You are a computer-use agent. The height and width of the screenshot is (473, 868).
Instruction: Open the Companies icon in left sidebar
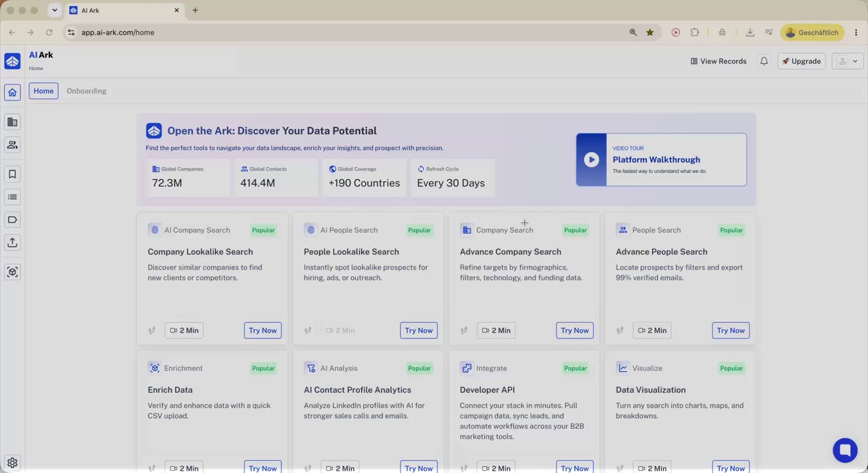click(12, 122)
